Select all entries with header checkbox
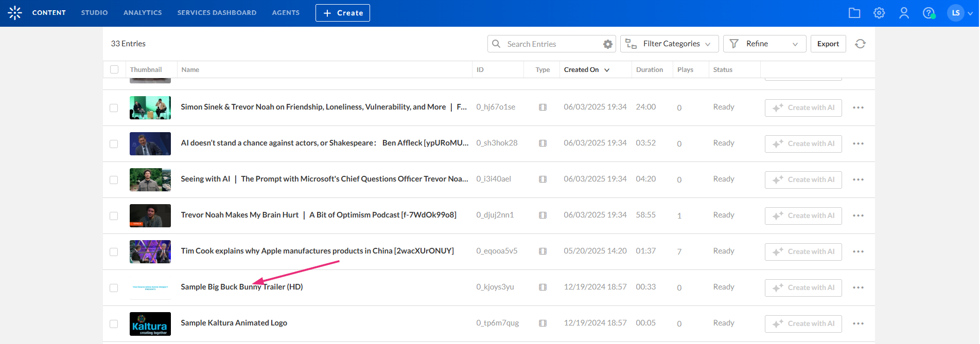 [114, 69]
